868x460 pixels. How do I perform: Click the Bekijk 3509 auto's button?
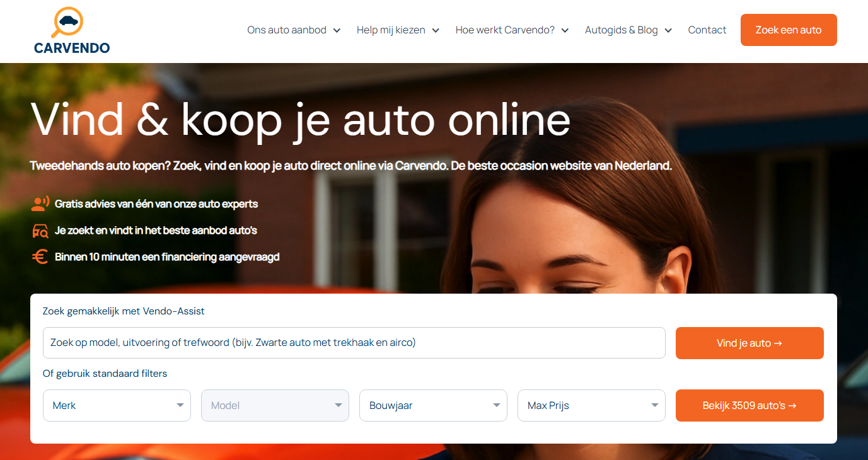[749, 405]
